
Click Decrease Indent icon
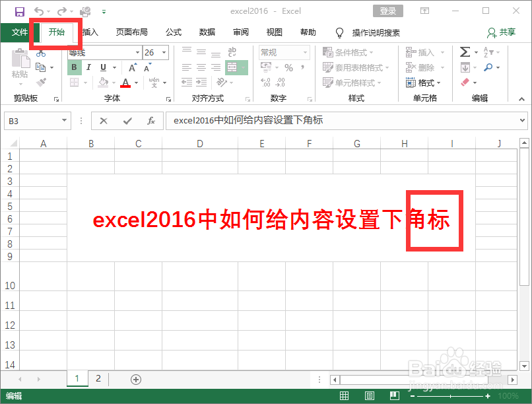pyautogui.click(x=187, y=82)
